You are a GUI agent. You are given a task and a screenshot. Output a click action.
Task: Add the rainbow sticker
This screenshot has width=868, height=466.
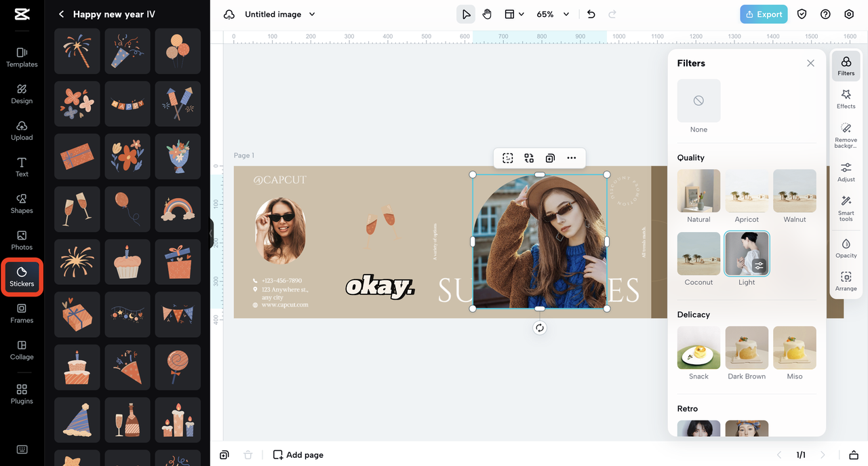click(178, 210)
